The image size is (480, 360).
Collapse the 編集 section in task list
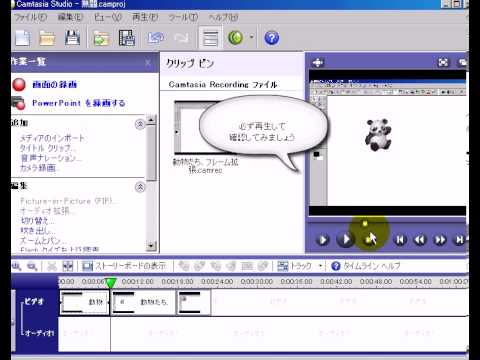pyautogui.click(x=140, y=187)
